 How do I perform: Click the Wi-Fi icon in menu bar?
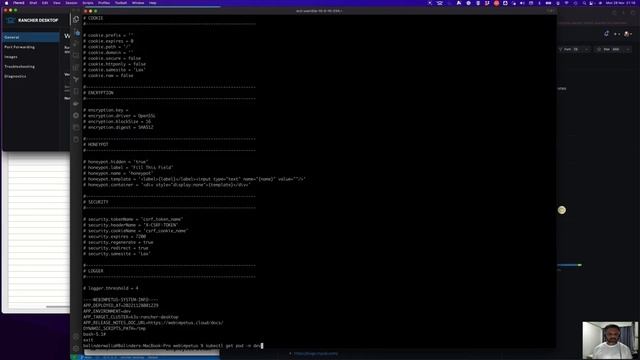(566, 3)
